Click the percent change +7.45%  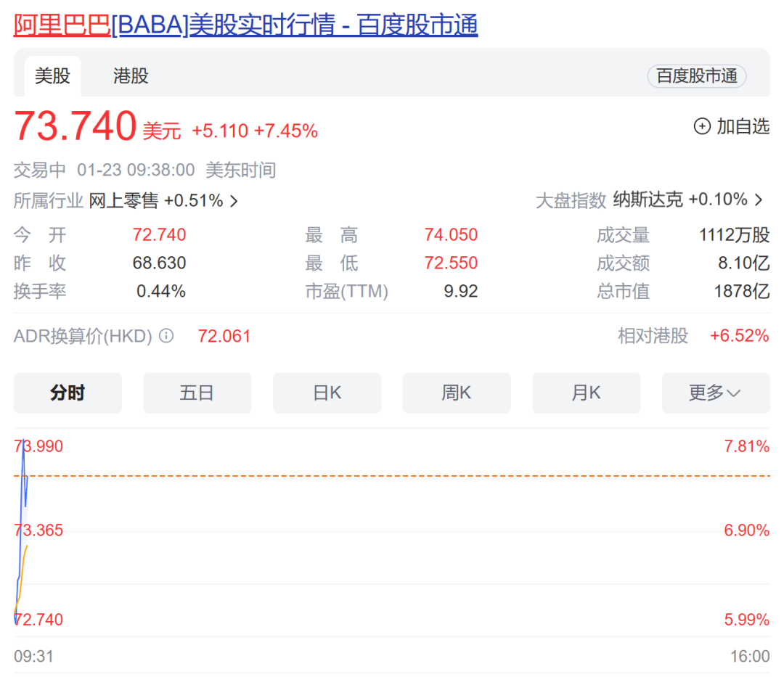pyautogui.click(x=286, y=131)
